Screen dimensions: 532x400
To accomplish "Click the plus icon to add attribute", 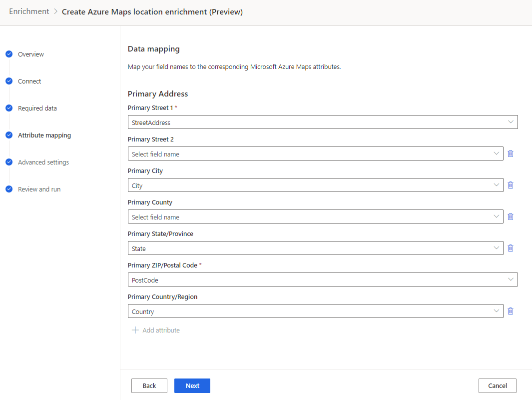I will coord(135,330).
